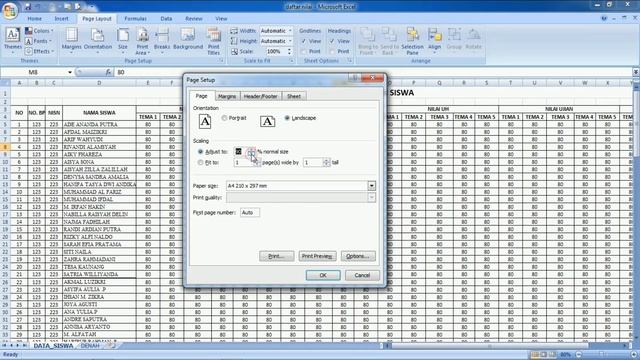The width and height of the screenshot is (640, 360).
Task: Click the pages tall spinner
Action: click(326, 162)
